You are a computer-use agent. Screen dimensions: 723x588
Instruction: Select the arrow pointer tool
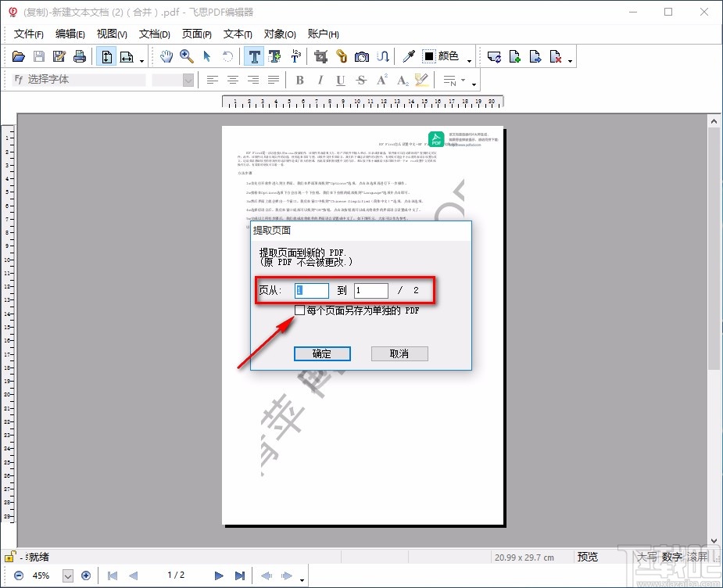207,57
